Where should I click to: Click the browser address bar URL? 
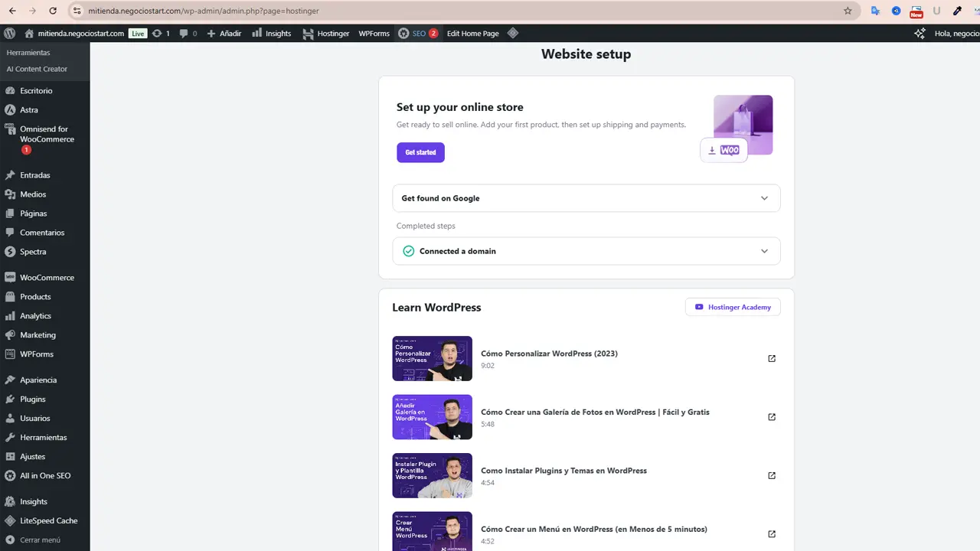(x=203, y=11)
